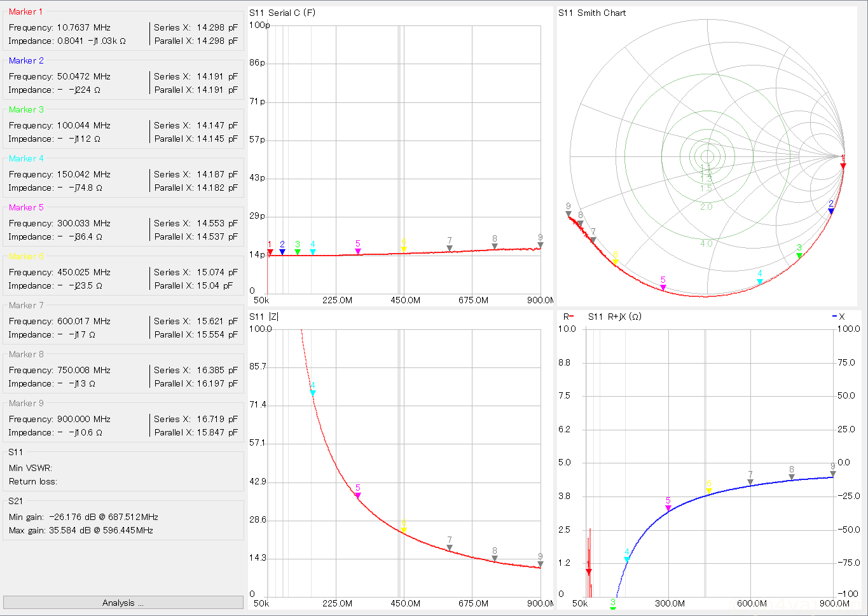Select red marker 1 on R+jX chart

coord(589,572)
